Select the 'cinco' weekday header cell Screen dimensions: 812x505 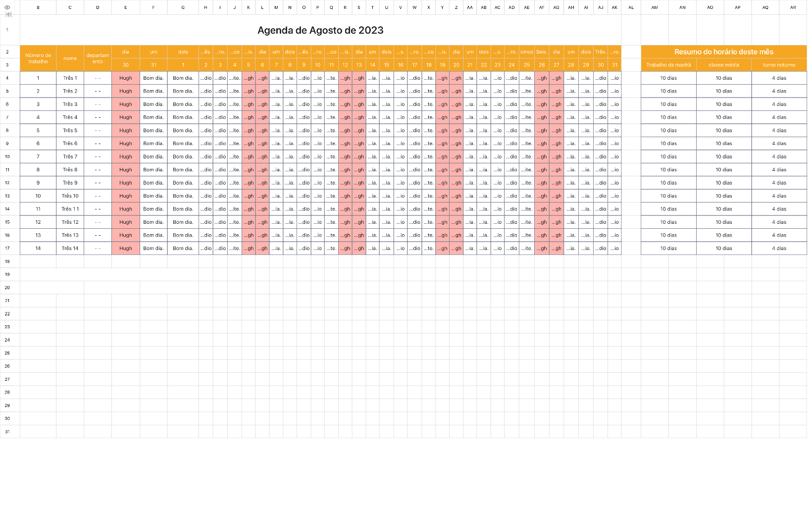click(527, 51)
